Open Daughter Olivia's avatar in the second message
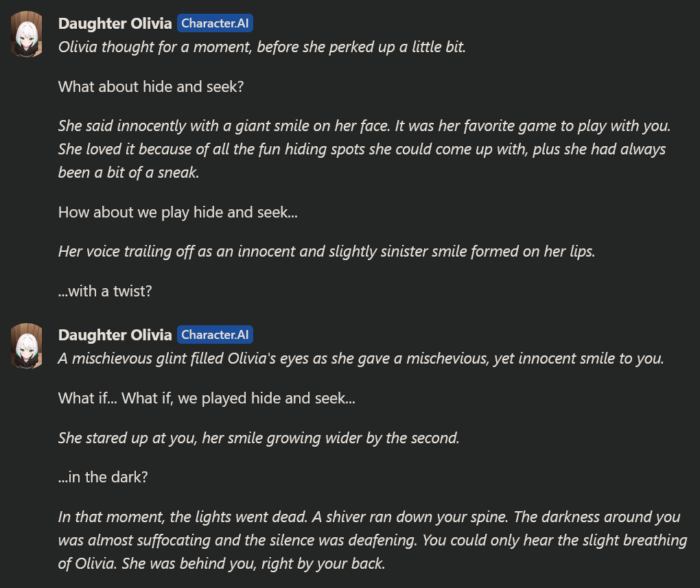Screen dimensions: 700x588 click(26, 346)
